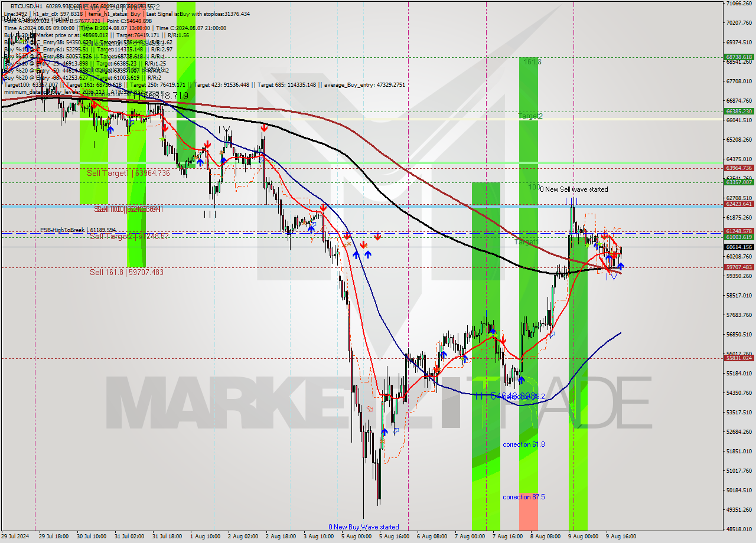Click the 'Target2' label on green bar
This screenshot has width=756, height=543.
click(530, 116)
